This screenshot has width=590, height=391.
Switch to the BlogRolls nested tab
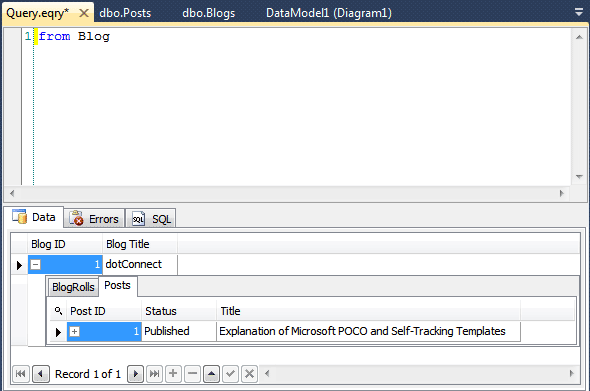[73, 287]
